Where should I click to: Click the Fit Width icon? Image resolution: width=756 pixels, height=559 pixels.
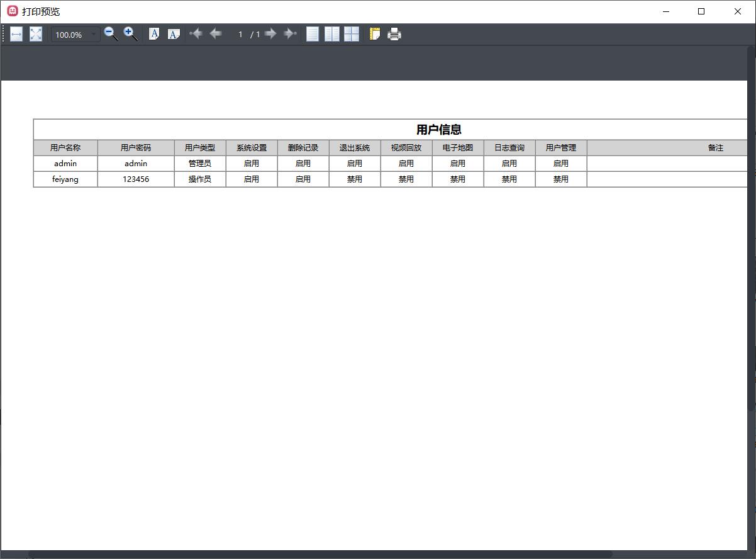(16, 34)
